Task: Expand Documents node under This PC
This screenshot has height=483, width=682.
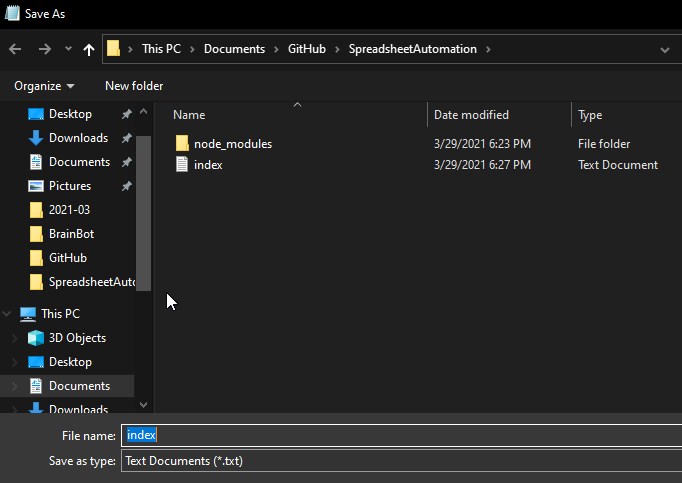Action: 14,386
